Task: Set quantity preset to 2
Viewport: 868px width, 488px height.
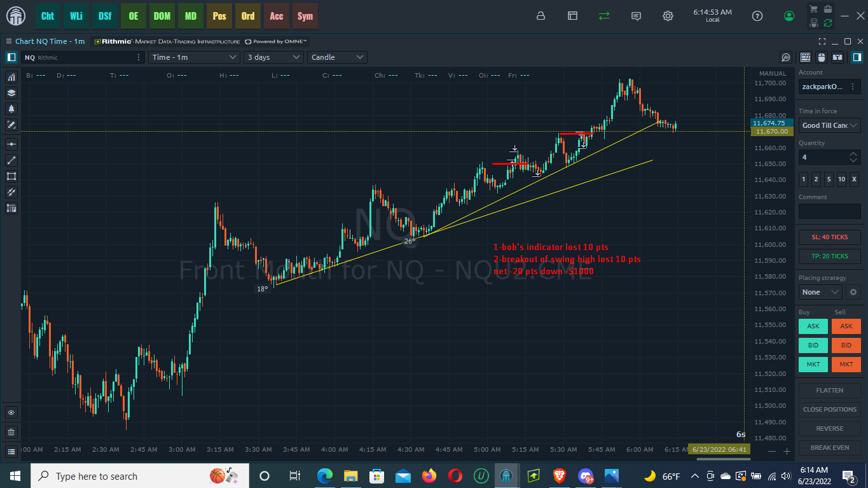Action: point(816,179)
